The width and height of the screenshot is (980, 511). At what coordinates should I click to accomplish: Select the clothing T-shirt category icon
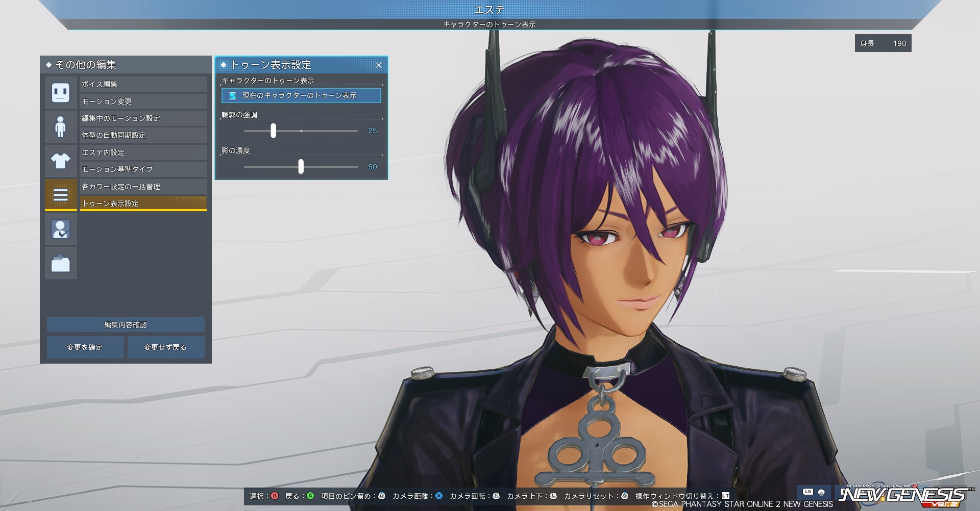61,161
